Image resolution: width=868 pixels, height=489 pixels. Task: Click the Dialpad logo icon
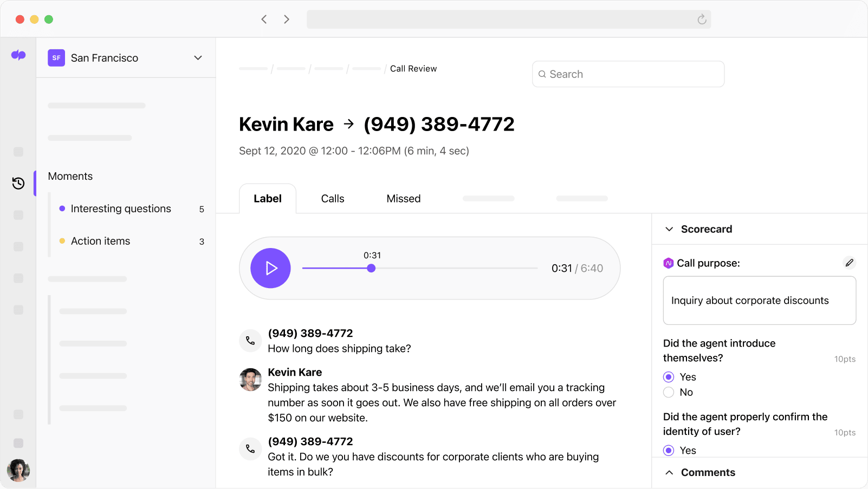point(18,55)
